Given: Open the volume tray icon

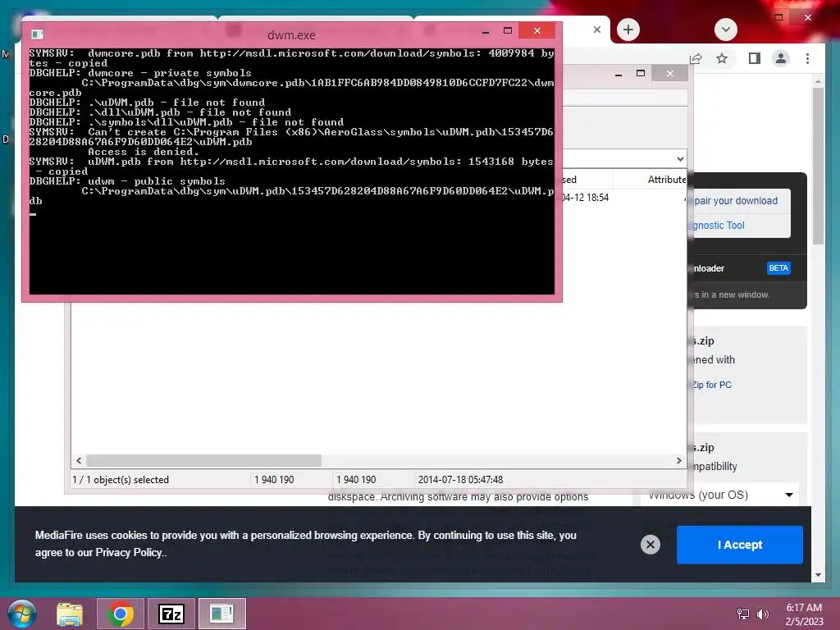Looking at the screenshot, I should [762, 614].
